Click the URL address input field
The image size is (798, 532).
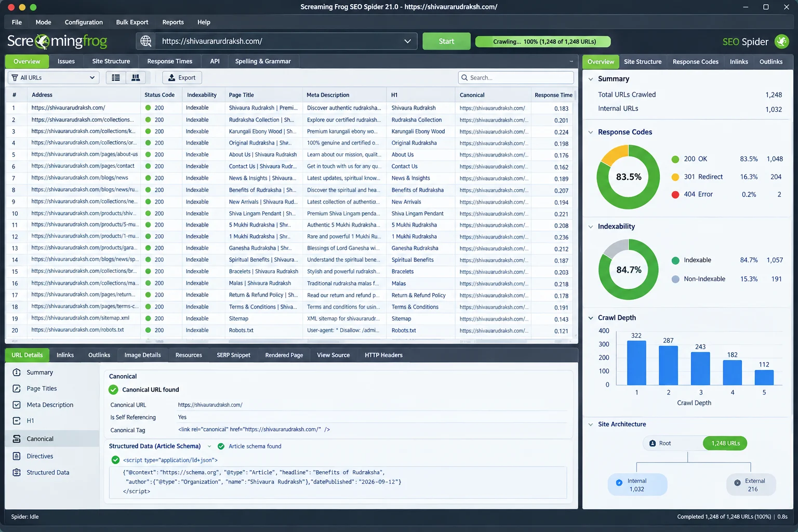[x=281, y=41]
